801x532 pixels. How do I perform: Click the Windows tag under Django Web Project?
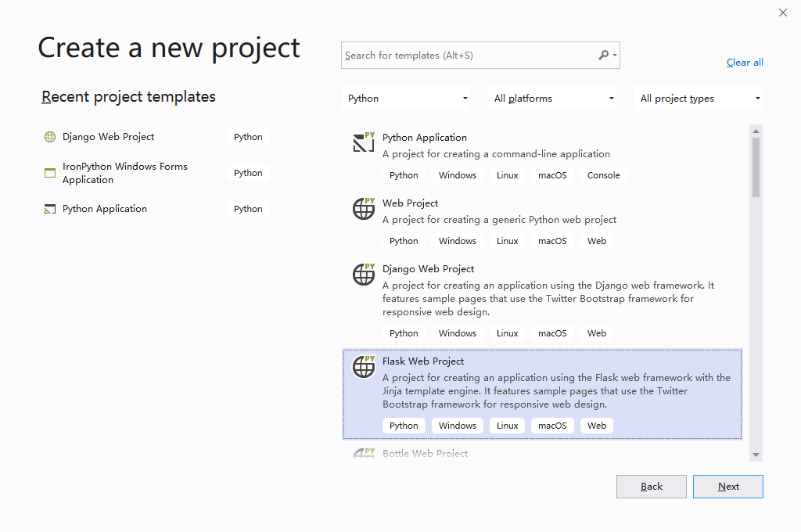click(x=457, y=333)
